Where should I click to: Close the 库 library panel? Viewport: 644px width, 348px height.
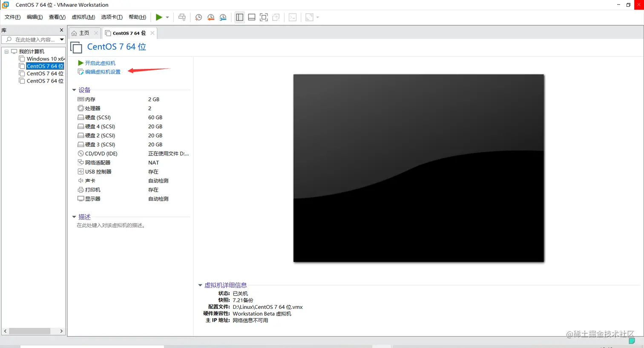tap(61, 30)
